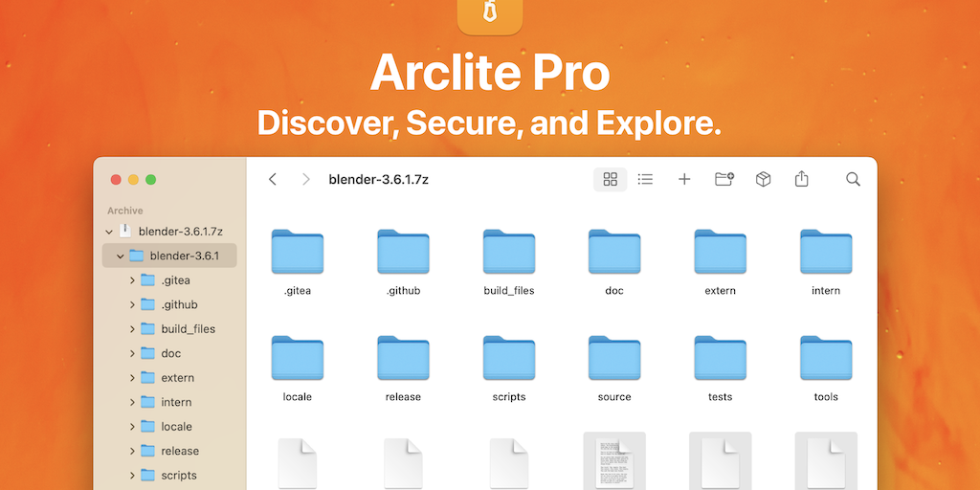Expand extern in the sidebar tree
Screen dimensions: 980x490
[x=132, y=377]
